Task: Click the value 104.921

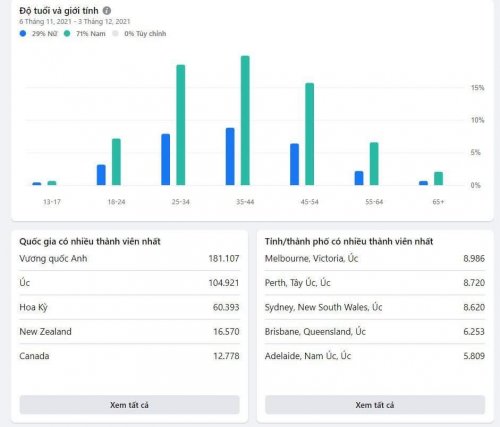Action: (224, 283)
